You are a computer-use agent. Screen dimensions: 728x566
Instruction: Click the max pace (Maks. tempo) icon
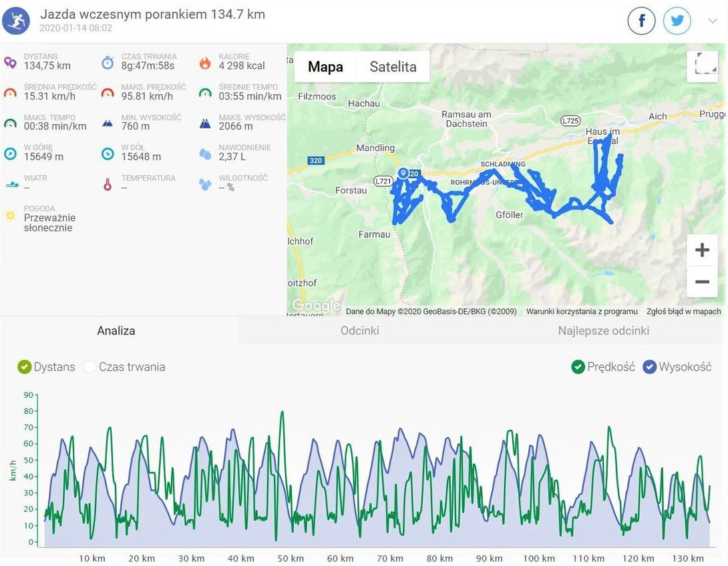coord(10,123)
